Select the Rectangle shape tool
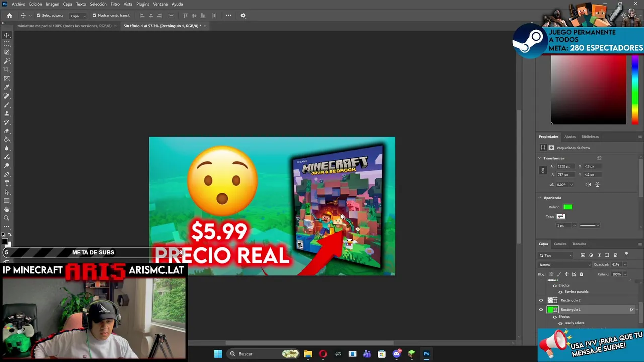Screen dimensions: 644x362 (x=7, y=201)
